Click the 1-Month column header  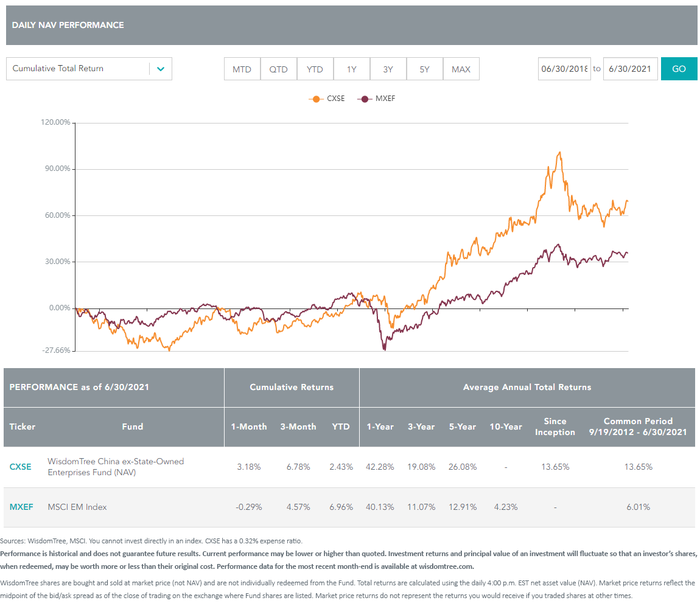tap(249, 427)
